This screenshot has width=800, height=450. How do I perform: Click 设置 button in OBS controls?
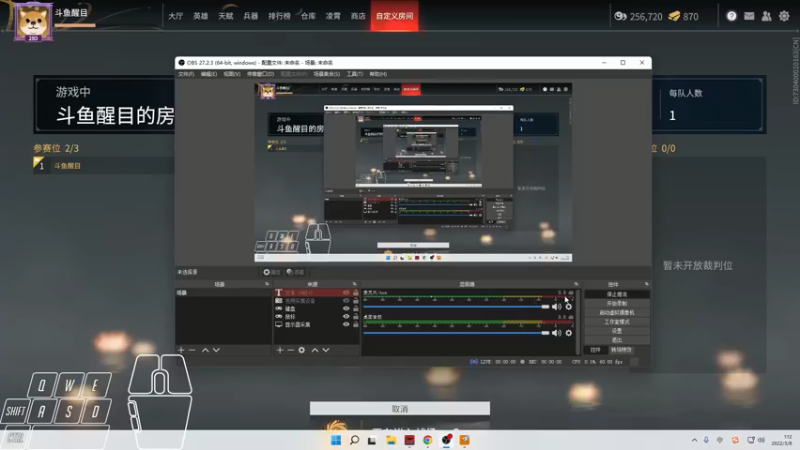point(617,331)
